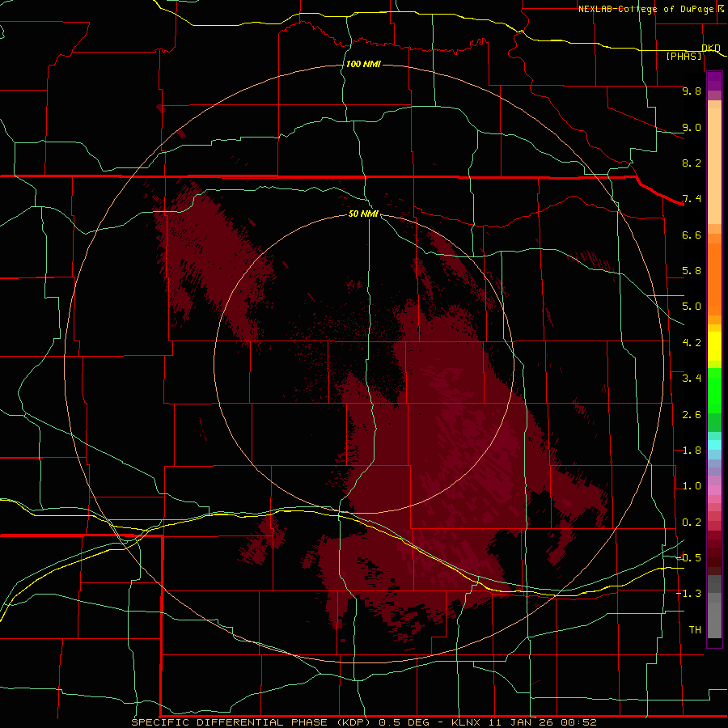
Task: Click the 7.4 value on the color scale
Action: click(x=692, y=199)
